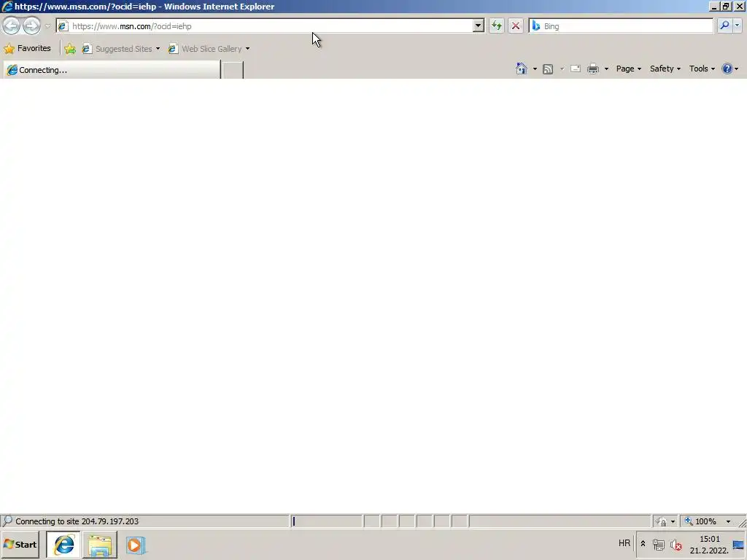Open the Safety menu
Image resolution: width=747 pixels, height=560 pixels.
click(665, 69)
